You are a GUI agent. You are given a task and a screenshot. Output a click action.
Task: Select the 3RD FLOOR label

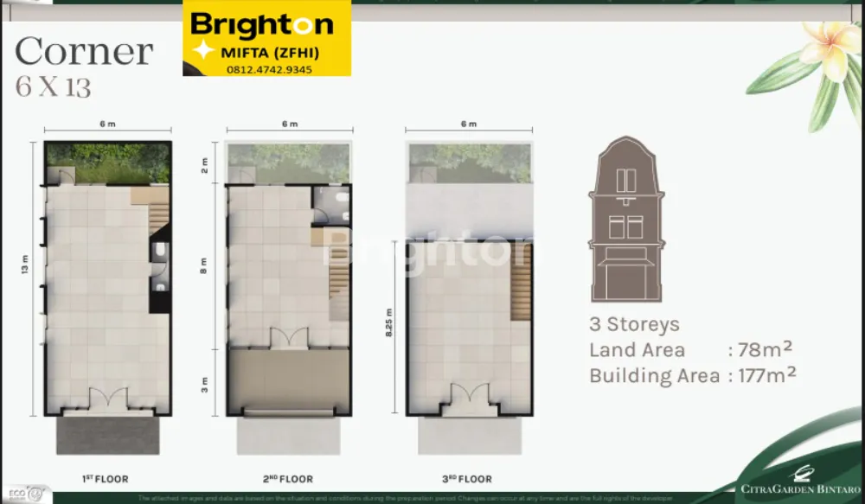(x=468, y=479)
